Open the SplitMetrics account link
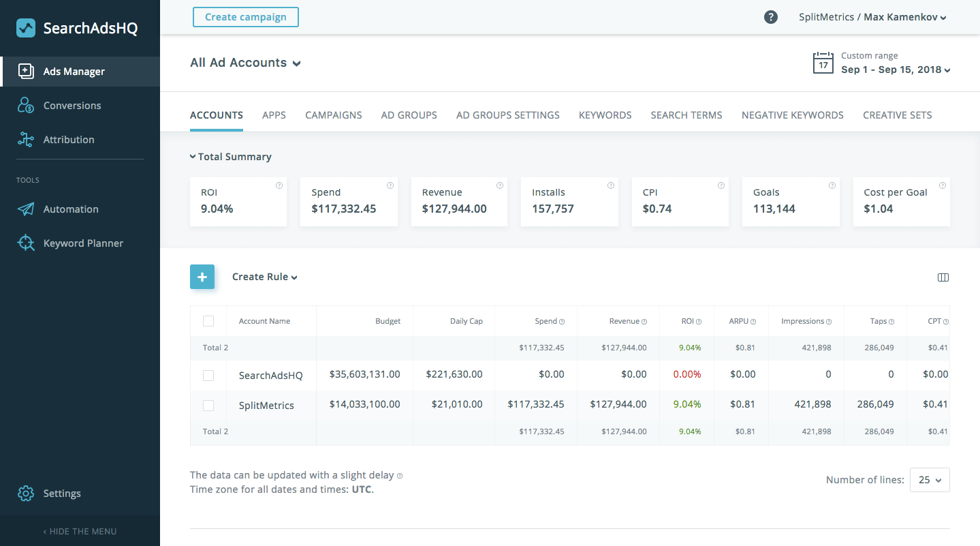 point(266,406)
